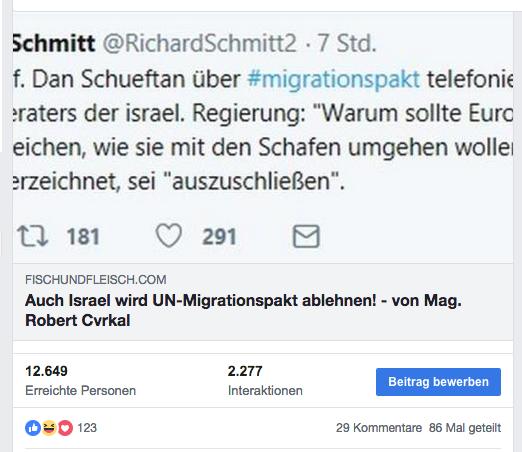
Task: Click the Beitrag bewerben button
Action: pyautogui.click(x=438, y=382)
